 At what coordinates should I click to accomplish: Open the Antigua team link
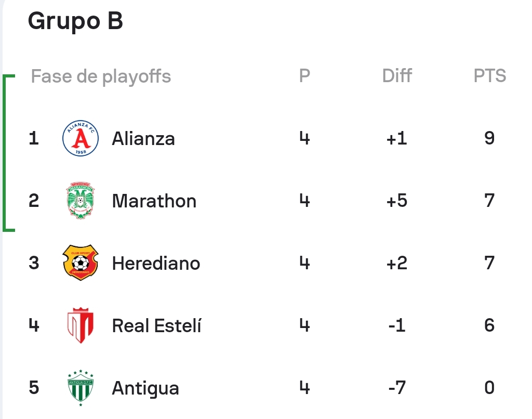tap(145, 388)
